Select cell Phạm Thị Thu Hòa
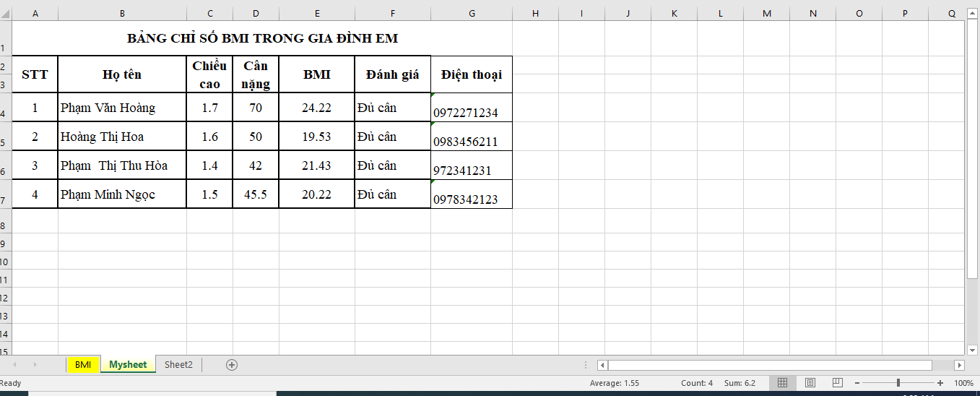 coord(122,165)
